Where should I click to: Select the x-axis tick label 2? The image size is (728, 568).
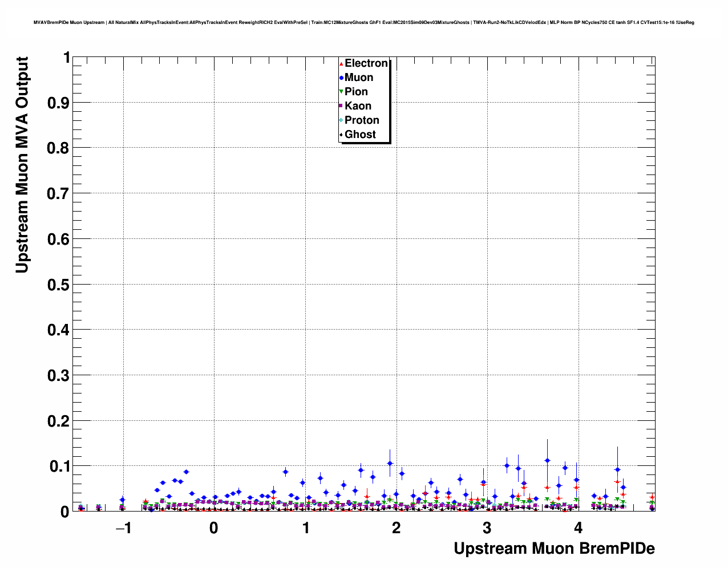[x=396, y=528]
